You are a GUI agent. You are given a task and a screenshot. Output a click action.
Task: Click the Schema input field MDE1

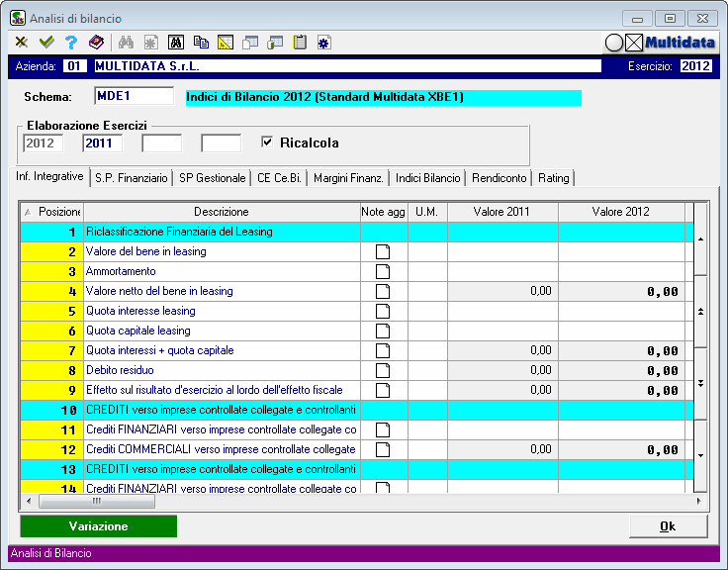pos(135,96)
